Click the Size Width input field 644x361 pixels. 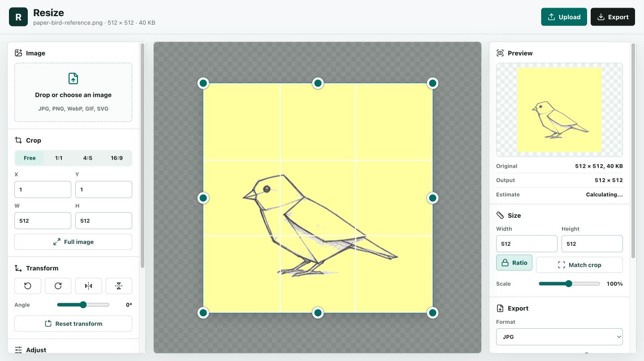[527, 244]
